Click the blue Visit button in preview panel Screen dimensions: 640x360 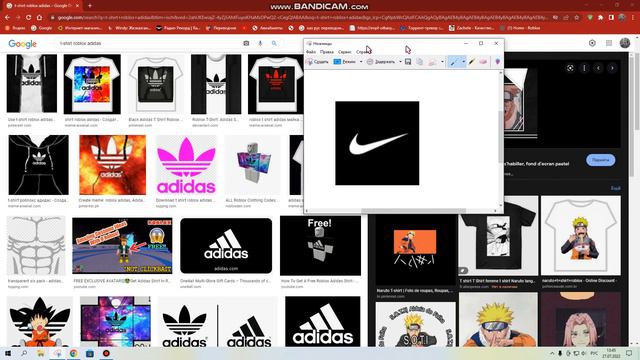(600, 160)
